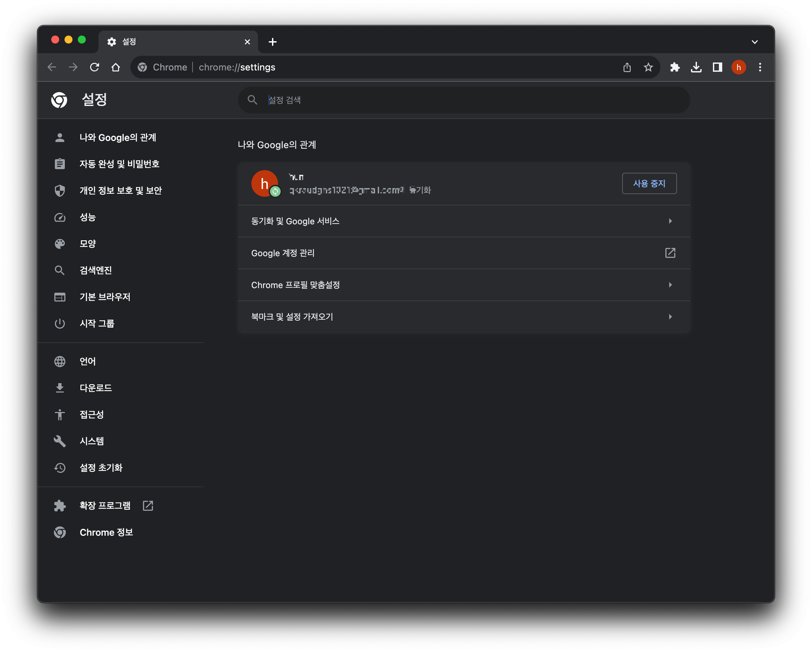Viewport: 812px width, 652px height.
Task: Click the 설정 검색 search field
Action: pyautogui.click(x=463, y=100)
